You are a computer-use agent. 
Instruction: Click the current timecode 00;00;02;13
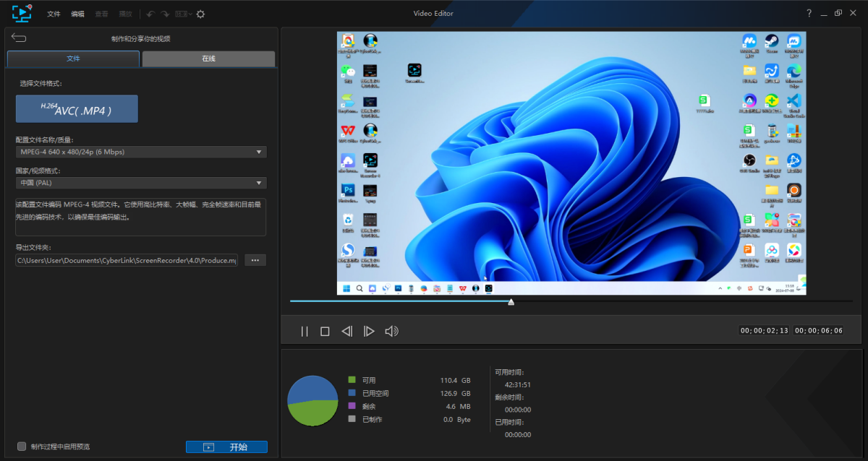764,330
